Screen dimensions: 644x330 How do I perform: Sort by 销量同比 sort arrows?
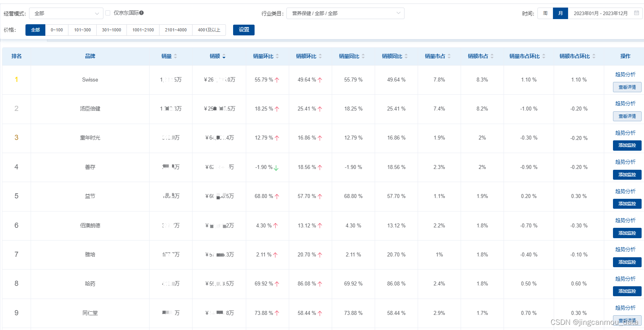coord(363,56)
